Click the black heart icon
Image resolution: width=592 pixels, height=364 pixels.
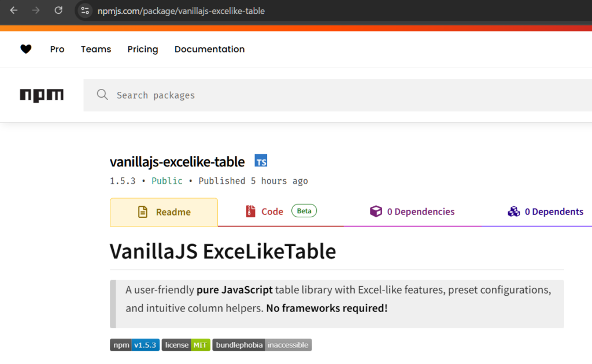click(25, 49)
